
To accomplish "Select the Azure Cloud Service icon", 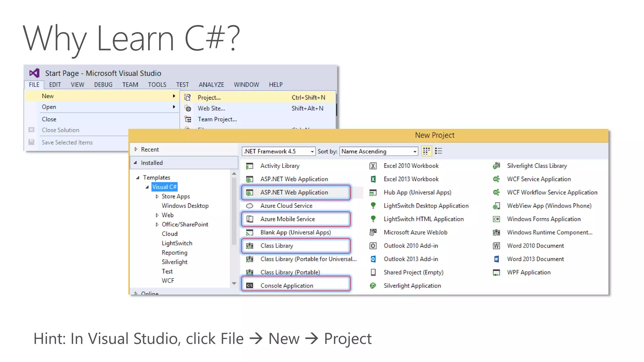I will [250, 206].
